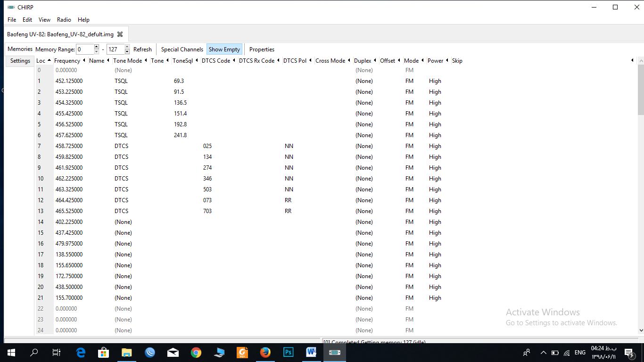Open Google Chrome in the taskbar

pyautogui.click(x=196, y=352)
